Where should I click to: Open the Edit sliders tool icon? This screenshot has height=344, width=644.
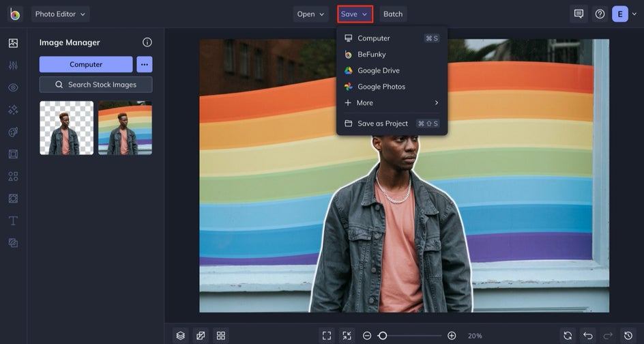13,65
